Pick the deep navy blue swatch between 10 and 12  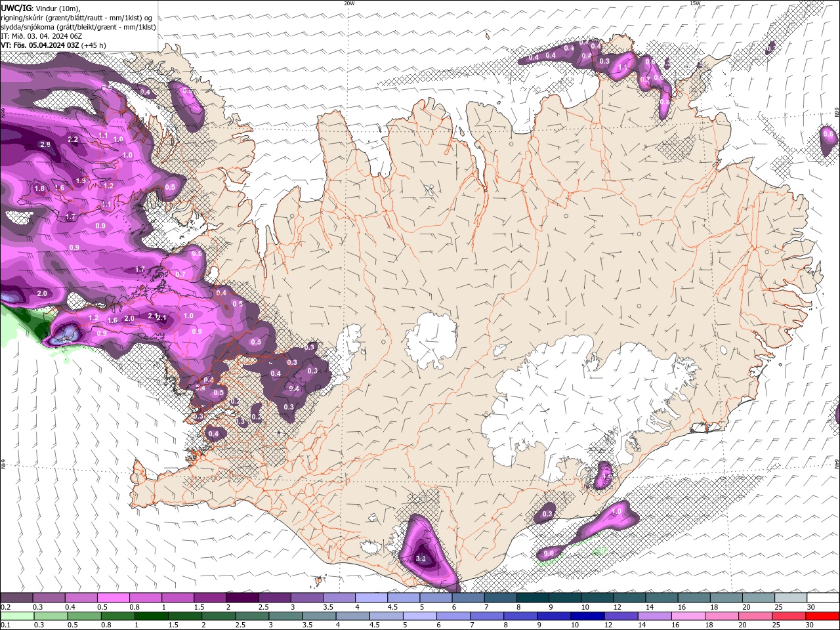(587, 616)
